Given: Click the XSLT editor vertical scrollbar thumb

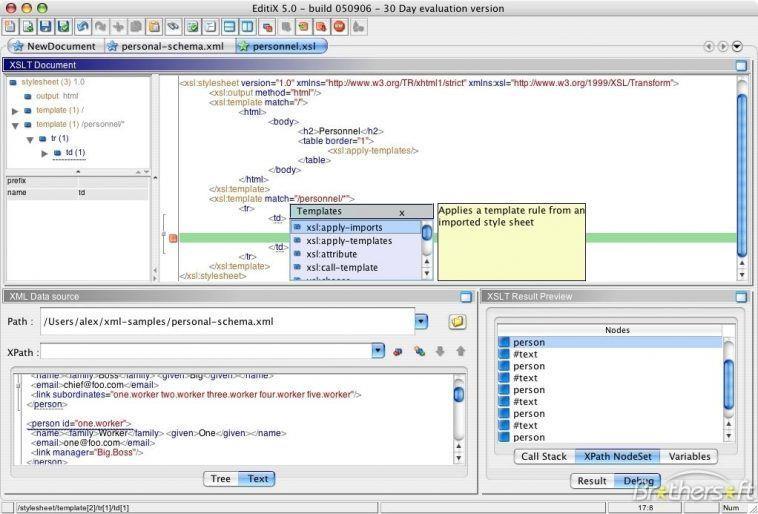Looking at the screenshot, I should [742, 174].
